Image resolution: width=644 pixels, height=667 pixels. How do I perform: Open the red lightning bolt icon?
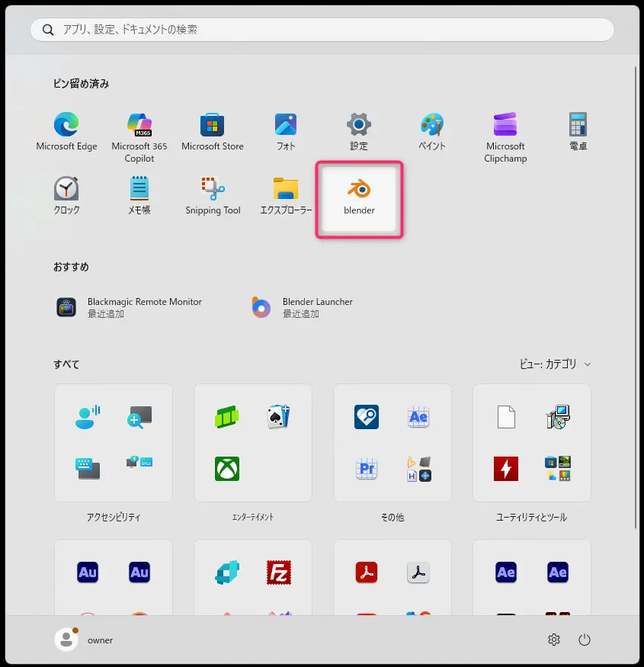click(506, 469)
